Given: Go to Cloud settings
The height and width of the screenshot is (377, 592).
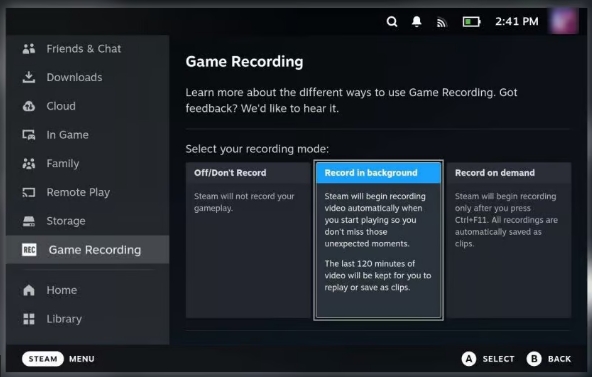Looking at the screenshot, I should tap(88, 106).
